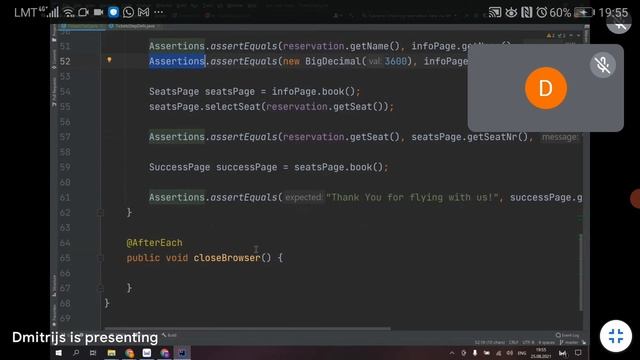Tap the alarm clock status icon
The height and width of the screenshot is (360, 640).
coord(541,12)
